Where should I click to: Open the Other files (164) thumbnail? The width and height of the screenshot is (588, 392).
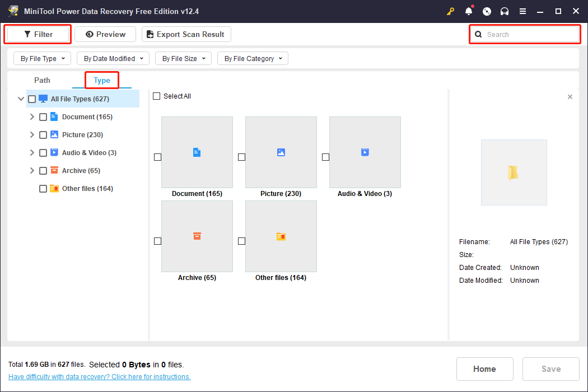[281, 236]
